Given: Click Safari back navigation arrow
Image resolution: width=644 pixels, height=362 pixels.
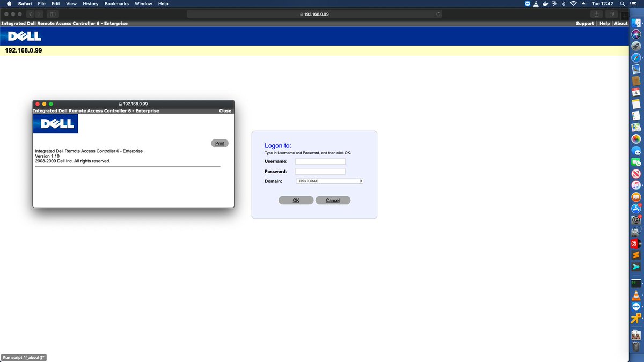Looking at the screenshot, I should pyautogui.click(x=31, y=14).
